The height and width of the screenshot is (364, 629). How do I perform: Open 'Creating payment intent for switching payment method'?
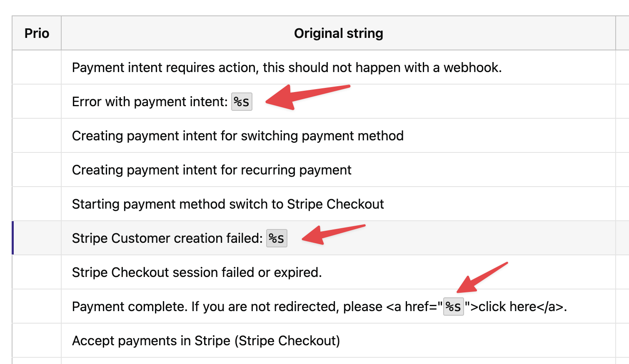(237, 136)
